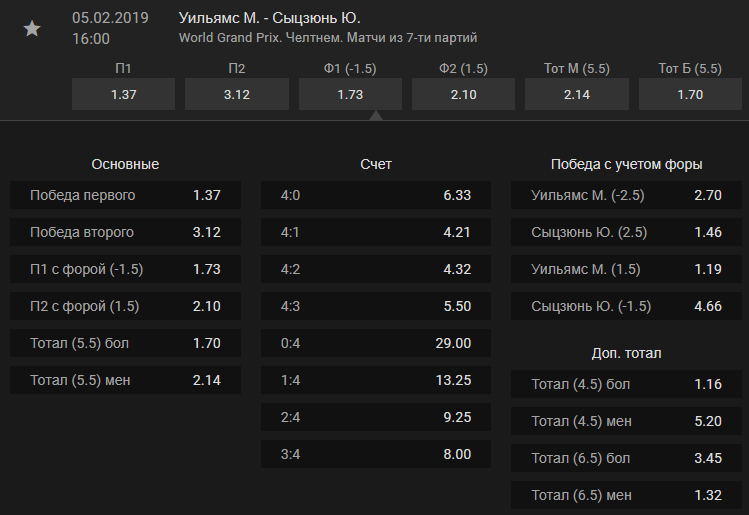Add match to favorites with star icon
Viewport: 749px width, 515px height.
pos(32,29)
